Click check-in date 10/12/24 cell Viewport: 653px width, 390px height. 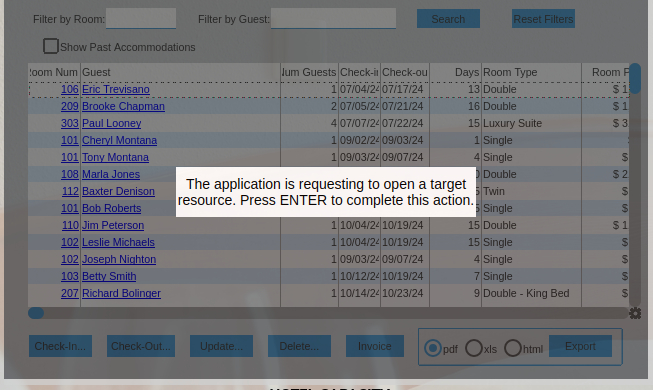coord(359,276)
